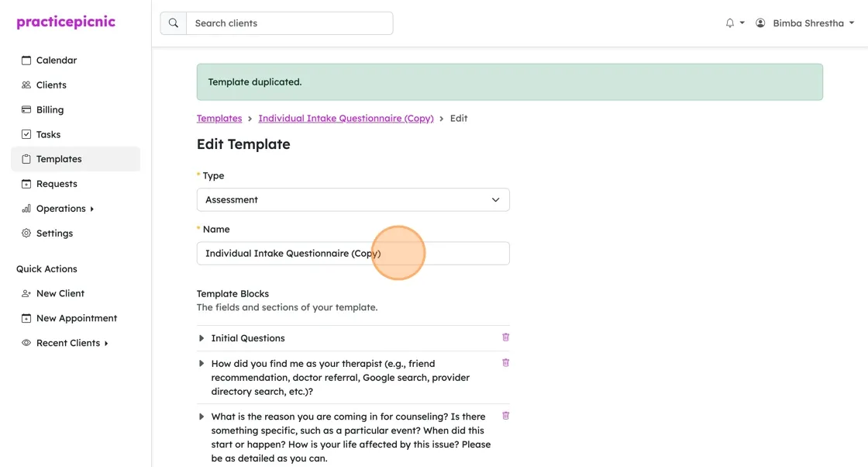The height and width of the screenshot is (467, 868).
Task: Click the search magnifier icon
Action: pyautogui.click(x=174, y=23)
